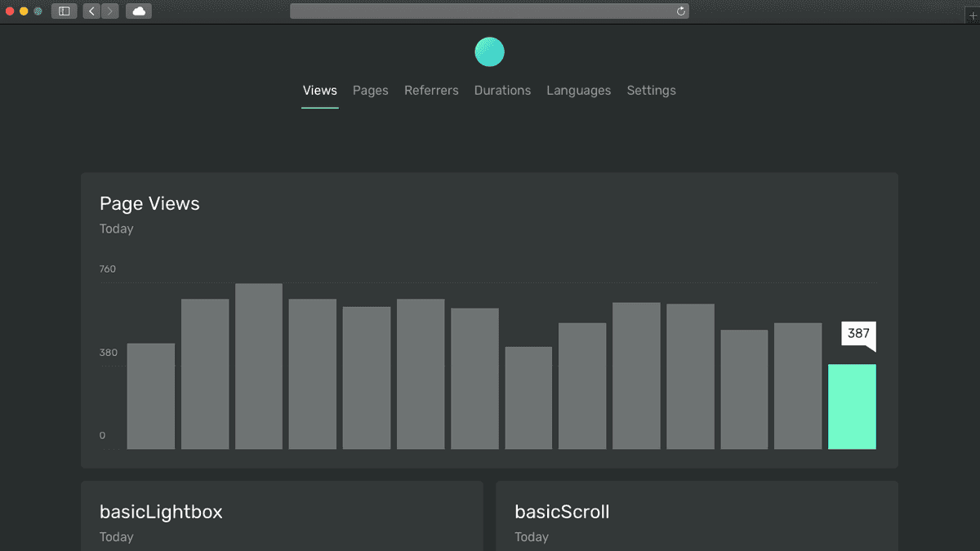
Task: Open the Settings tab
Action: coord(651,91)
